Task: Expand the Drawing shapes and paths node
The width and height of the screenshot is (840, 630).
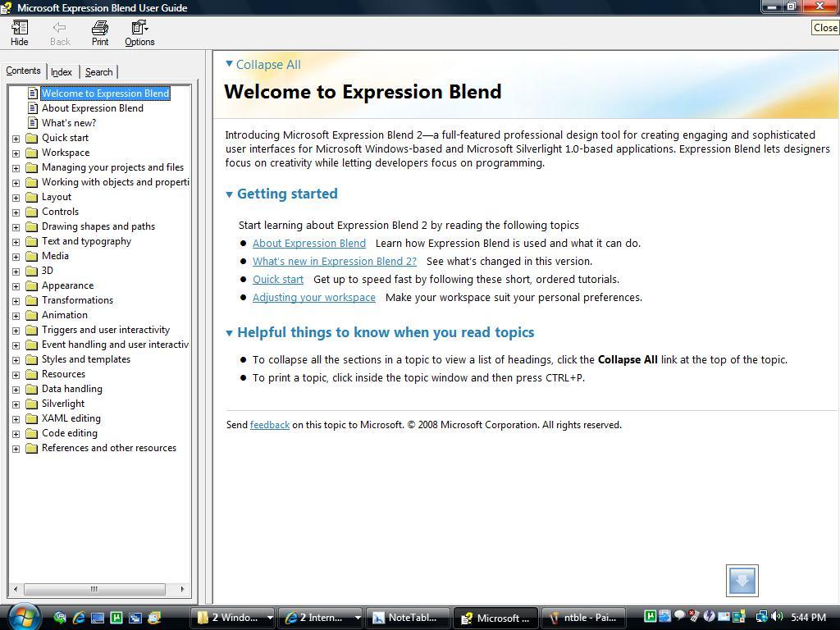Action: coord(16,228)
